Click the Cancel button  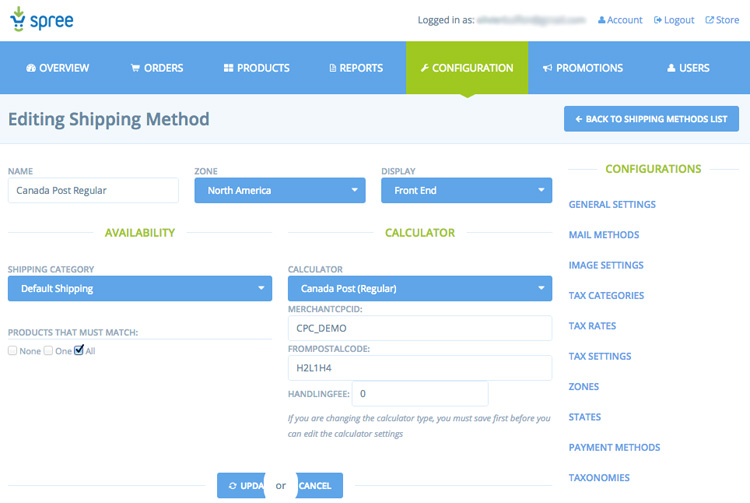[x=319, y=485]
